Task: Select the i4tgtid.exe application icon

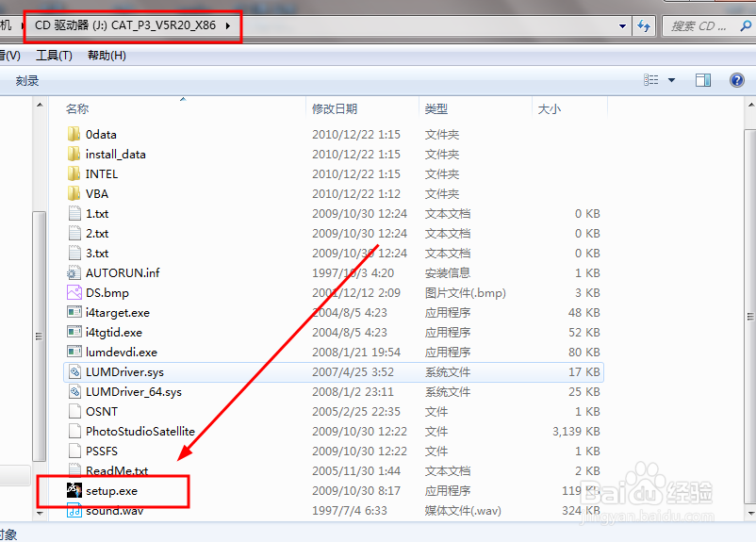Action: pyautogui.click(x=74, y=332)
